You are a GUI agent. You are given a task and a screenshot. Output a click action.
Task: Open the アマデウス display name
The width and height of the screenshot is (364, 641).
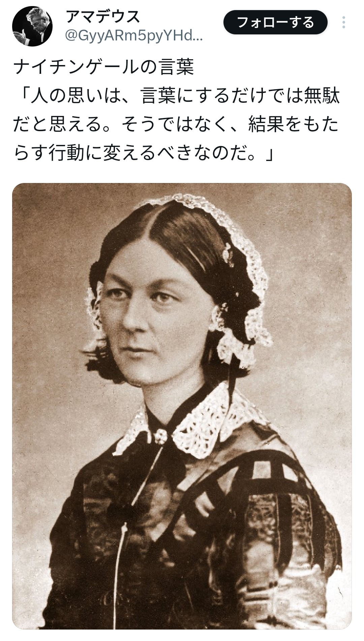click(x=103, y=17)
